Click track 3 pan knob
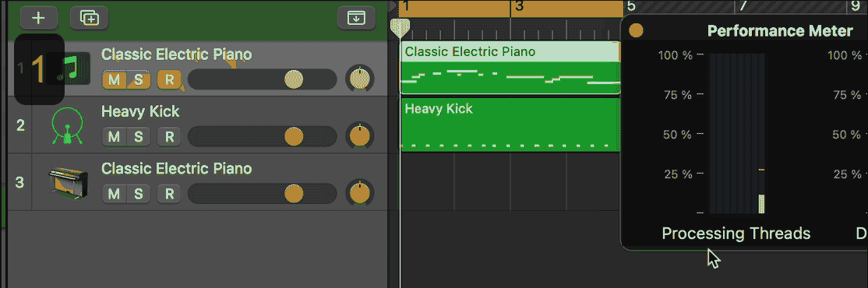 tap(360, 193)
